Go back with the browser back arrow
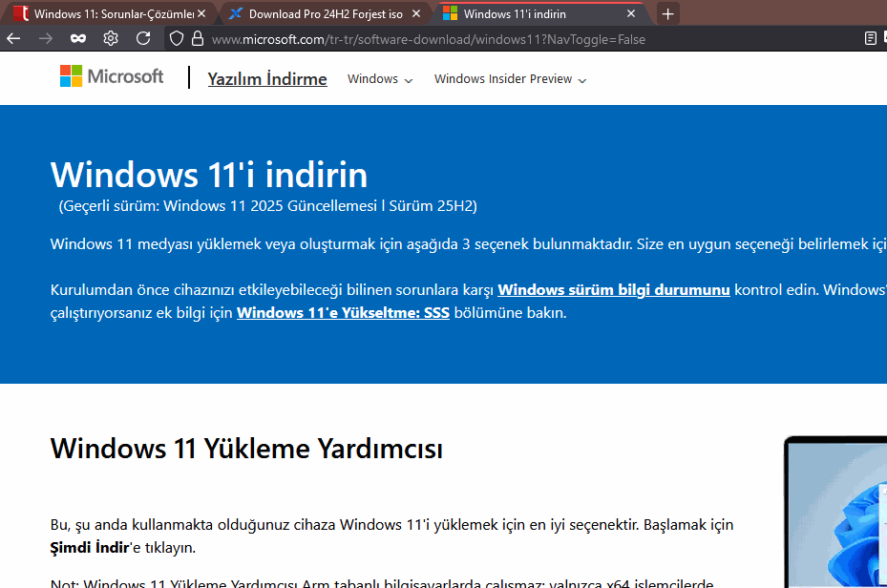The image size is (887, 588). [13, 38]
